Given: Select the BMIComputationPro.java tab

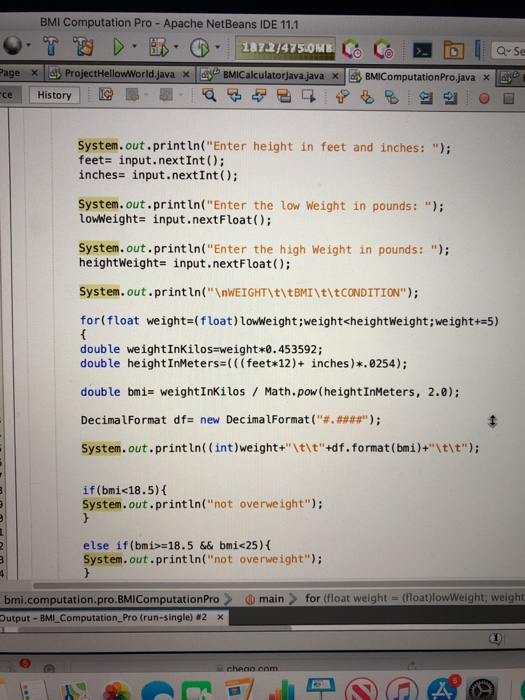Looking at the screenshot, I should click(x=420, y=77).
